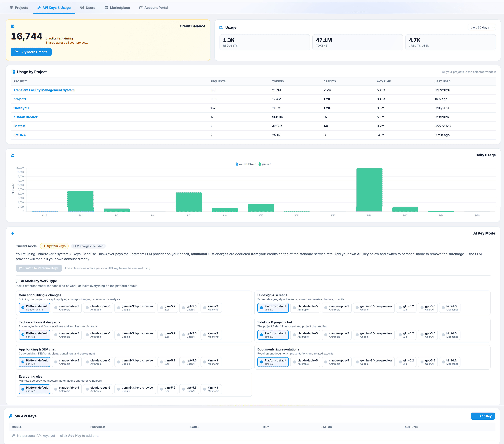This screenshot has height=444, width=504.
Task: Open the Account Portal external link
Action: pyautogui.click(x=153, y=8)
